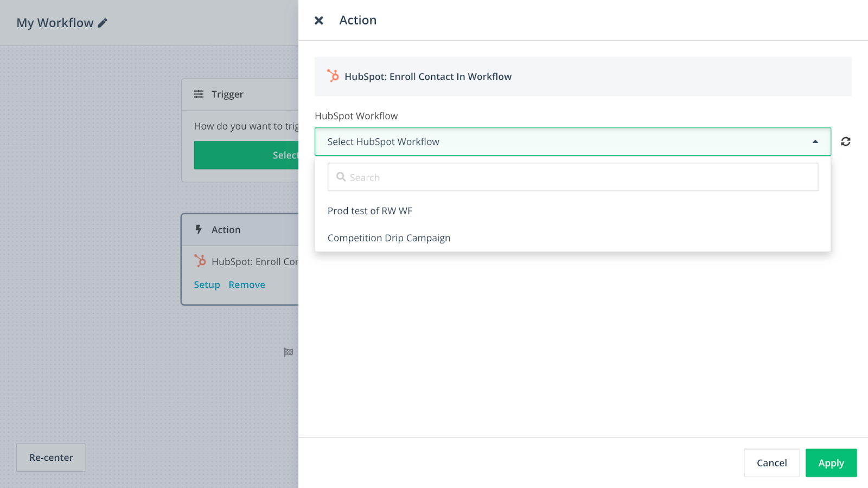Click the Trigger sliders icon

click(x=199, y=94)
